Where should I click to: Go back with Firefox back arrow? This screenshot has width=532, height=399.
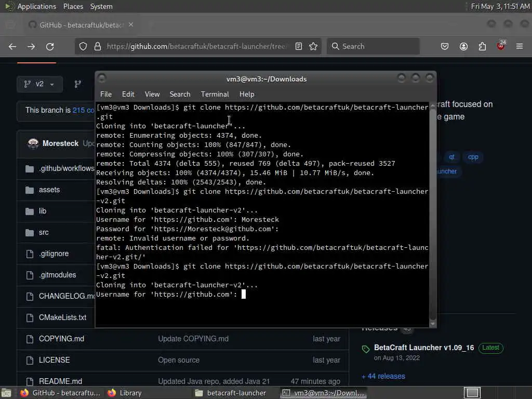point(12,46)
